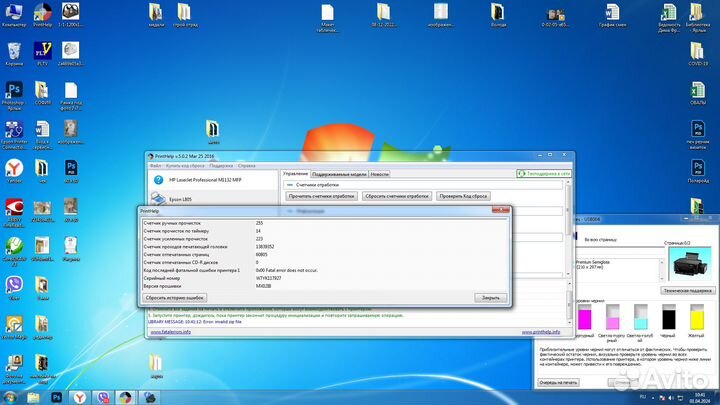Viewport: 720px width, 405px height.
Task: Open the ОВАЛЫ Excel file icon
Action: pos(698,93)
